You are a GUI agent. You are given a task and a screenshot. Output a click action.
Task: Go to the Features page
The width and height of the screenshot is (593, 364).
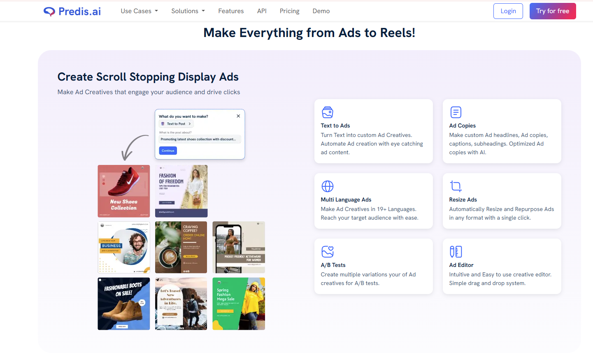click(231, 11)
